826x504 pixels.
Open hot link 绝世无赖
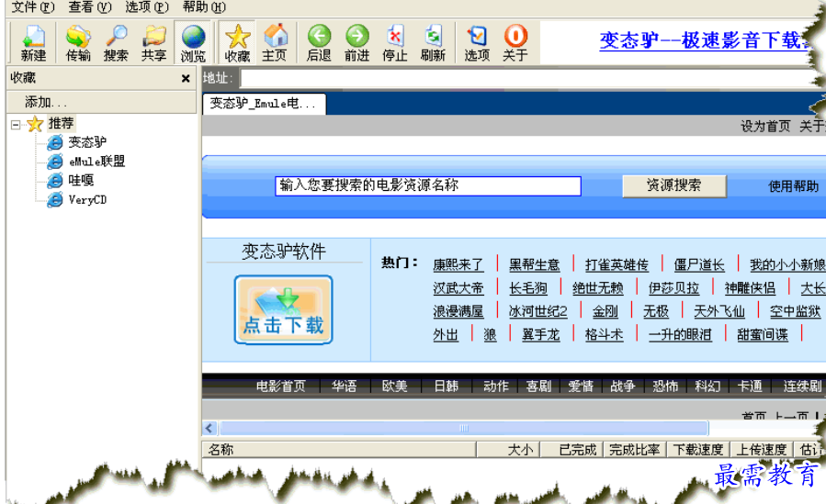point(597,288)
